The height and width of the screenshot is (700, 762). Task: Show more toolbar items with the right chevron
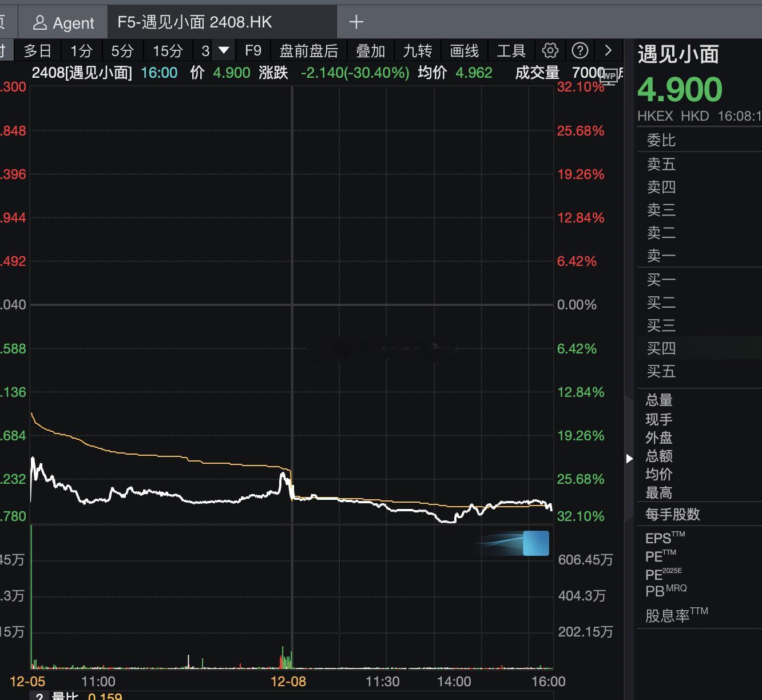[x=608, y=51]
